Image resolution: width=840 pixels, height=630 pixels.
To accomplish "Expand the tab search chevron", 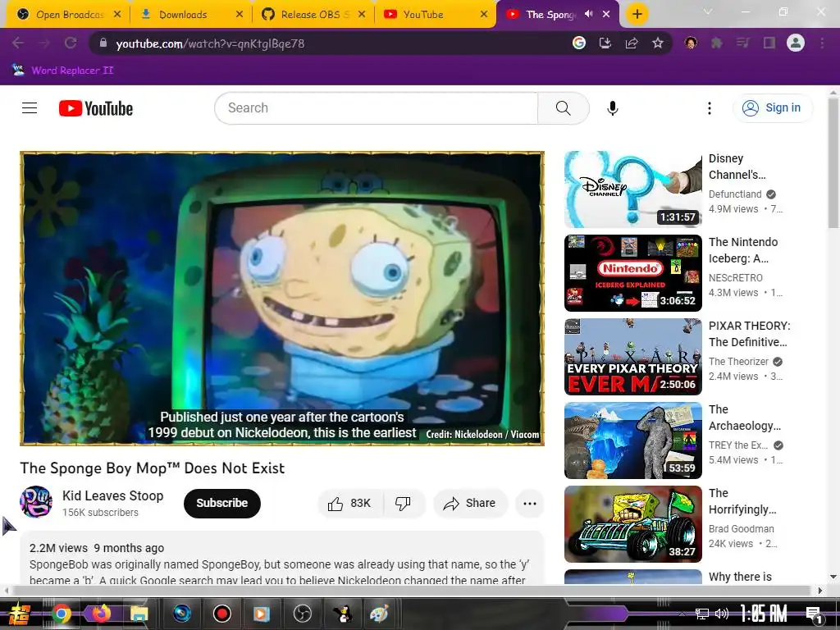I will (x=707, y=11).
